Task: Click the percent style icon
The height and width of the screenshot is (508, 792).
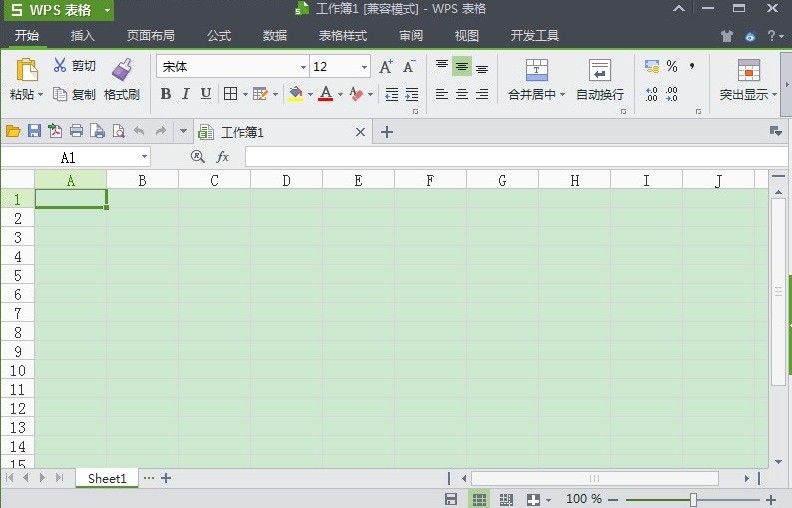Action: tap(672, 67)
